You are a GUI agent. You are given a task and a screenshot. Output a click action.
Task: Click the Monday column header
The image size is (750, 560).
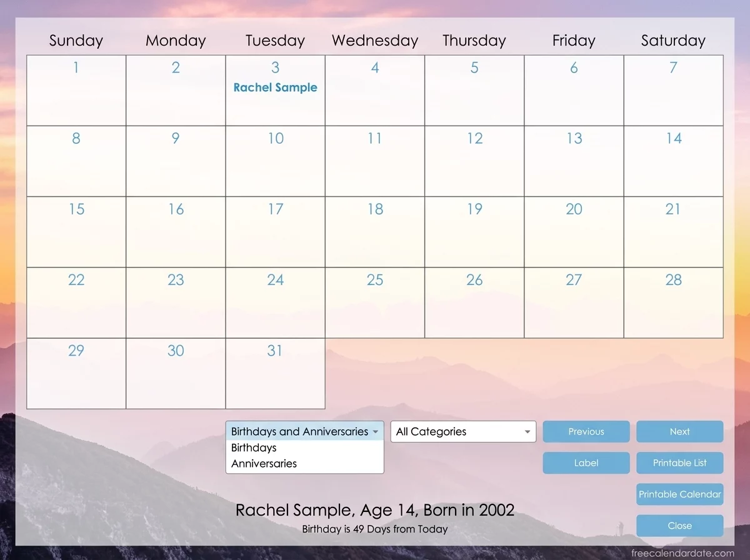point(176,41)
